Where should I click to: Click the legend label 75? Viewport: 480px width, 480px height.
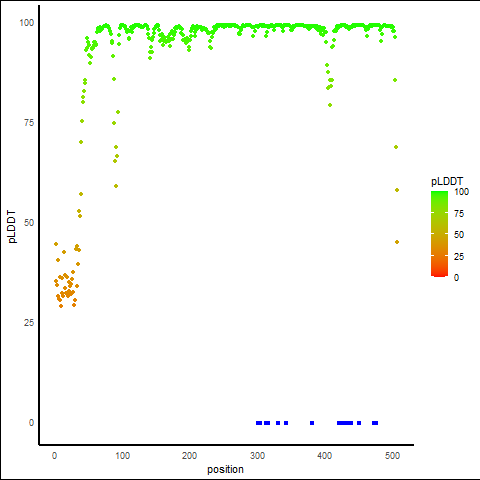point(459,214)
